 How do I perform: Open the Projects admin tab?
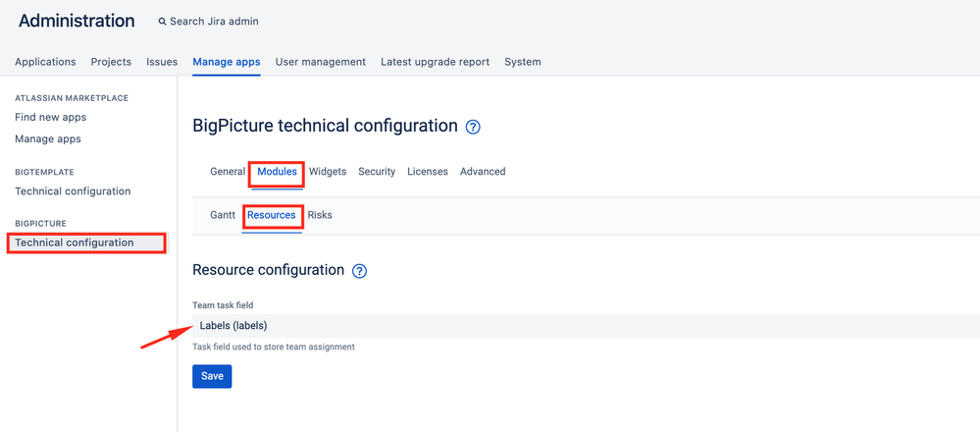click(111, 62)
